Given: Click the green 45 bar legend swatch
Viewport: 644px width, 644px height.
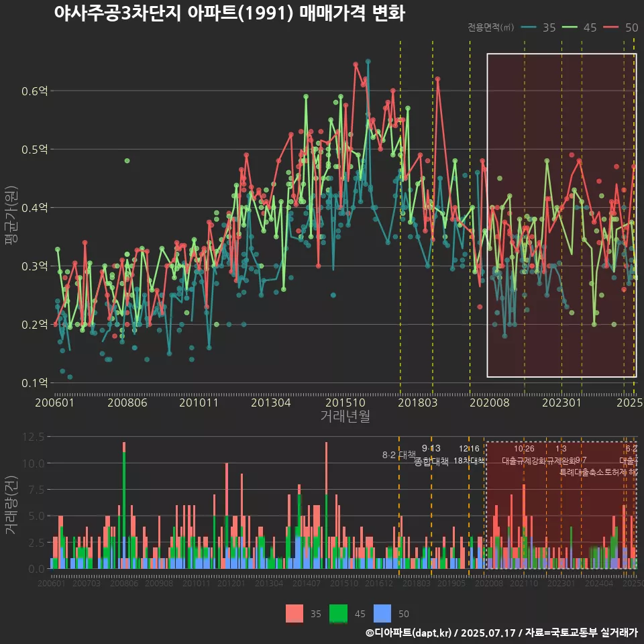Looking at the screenshot, I should [338, 614].
